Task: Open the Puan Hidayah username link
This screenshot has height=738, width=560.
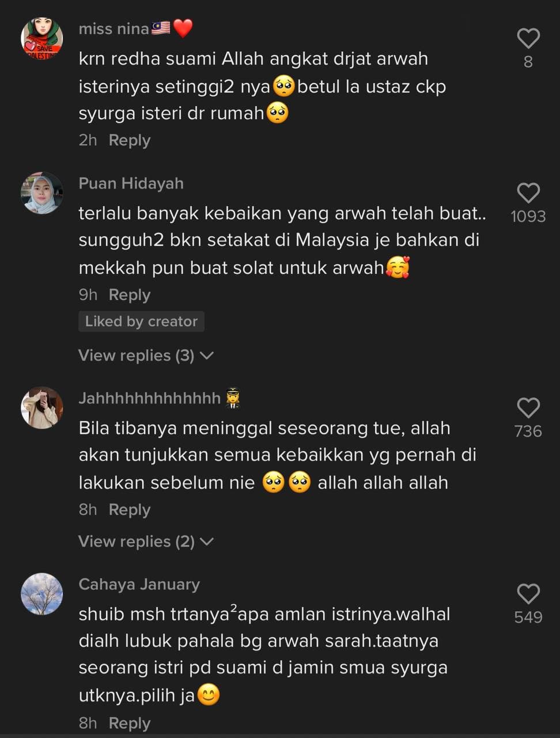Action: (x=131, y=183)
